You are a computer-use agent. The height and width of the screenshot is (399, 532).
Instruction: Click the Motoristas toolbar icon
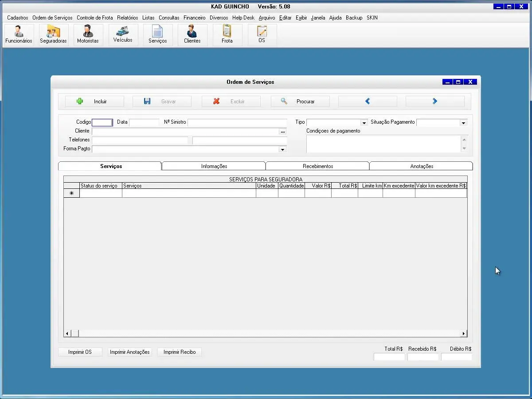[x=88, y=35]
